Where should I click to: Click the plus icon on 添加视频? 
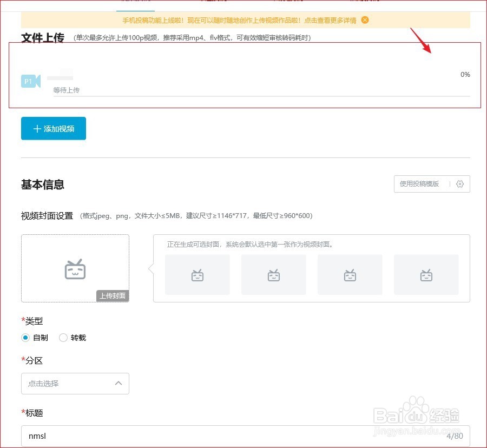37,128
